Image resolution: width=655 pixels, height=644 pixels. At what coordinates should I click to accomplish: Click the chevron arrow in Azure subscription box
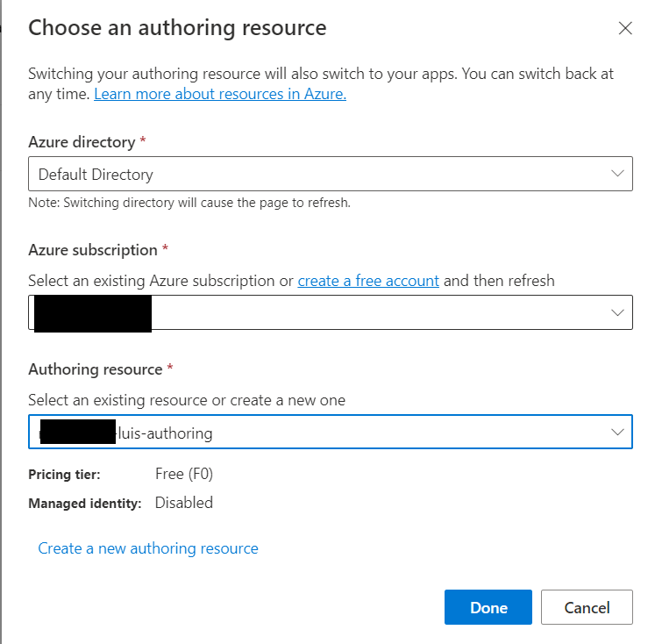[619, 312]
